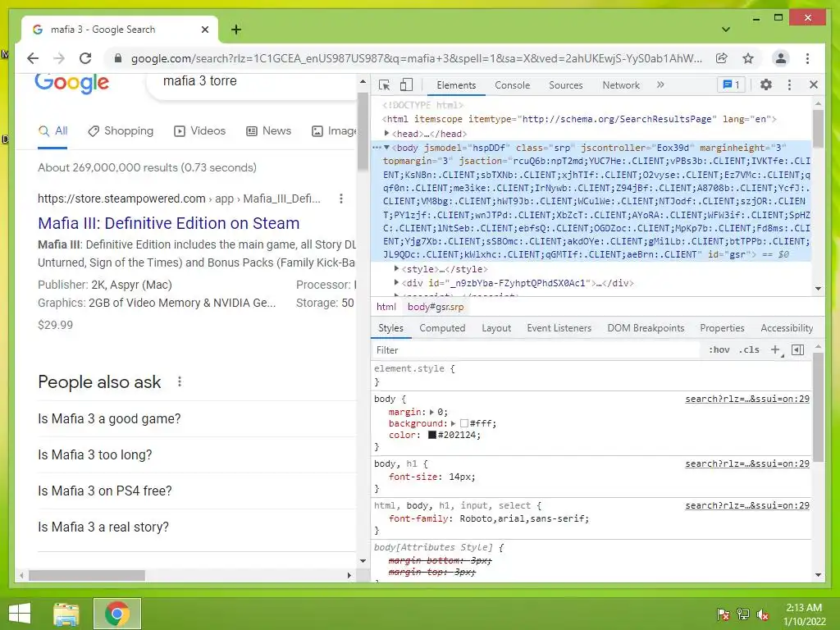Open File Explorer from taskbar
This screenshot has width=840, height=630.
click(x=66, y=614)
